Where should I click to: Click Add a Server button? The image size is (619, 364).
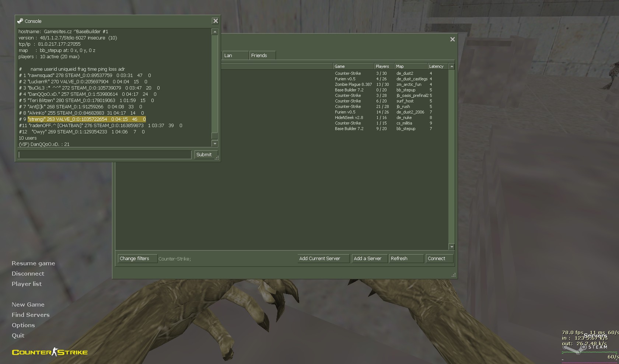tap(370, 259)
